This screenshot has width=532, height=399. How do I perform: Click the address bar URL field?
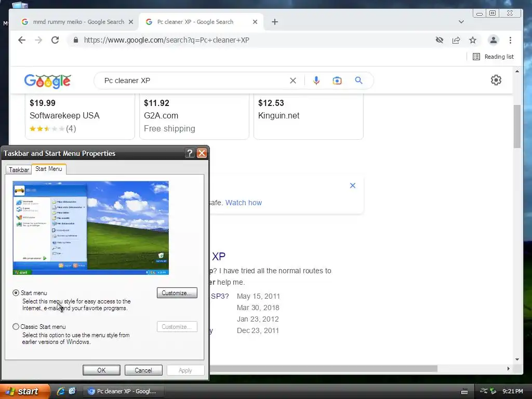[x=251, y=40]
